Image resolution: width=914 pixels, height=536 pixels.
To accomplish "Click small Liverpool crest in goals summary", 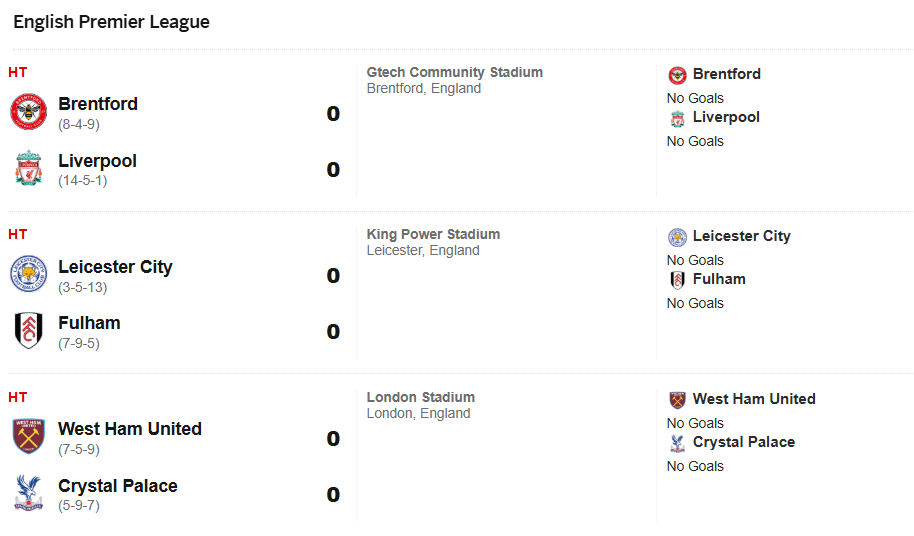I will 677,118.
